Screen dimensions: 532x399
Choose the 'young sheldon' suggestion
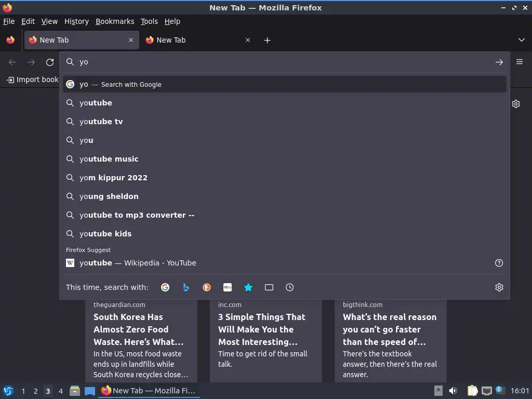(284, 196)
